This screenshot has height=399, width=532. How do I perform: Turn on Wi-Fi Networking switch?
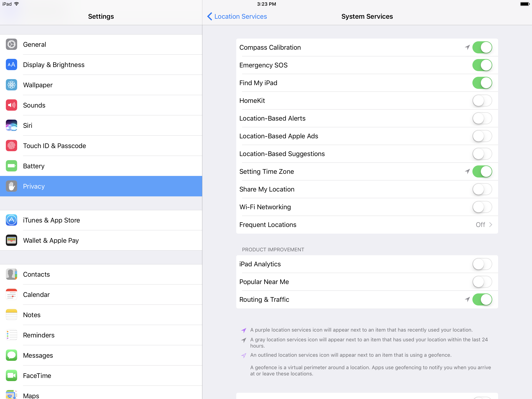click(x=482, y=207)
